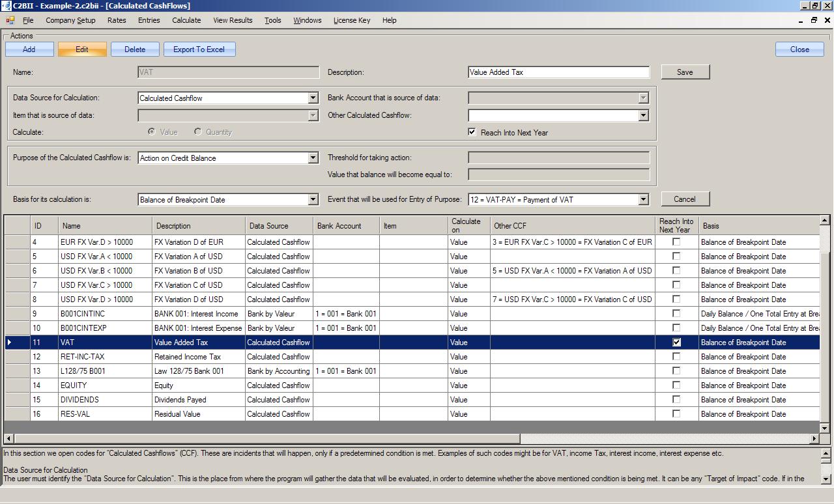The image size is (834, 504).
Task: Check Reach Into Next Year for EQUITY row
Action: [x=676, y=385]
